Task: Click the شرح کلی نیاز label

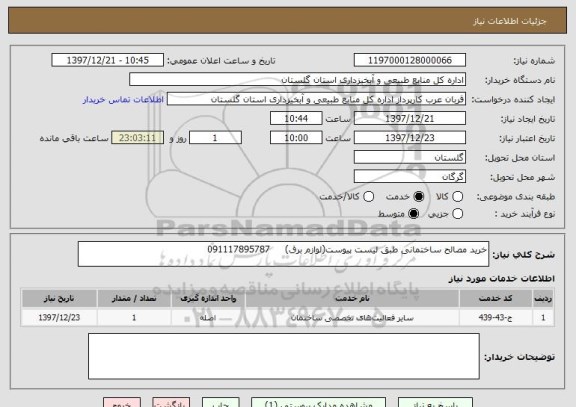Action: pos(523,254)
